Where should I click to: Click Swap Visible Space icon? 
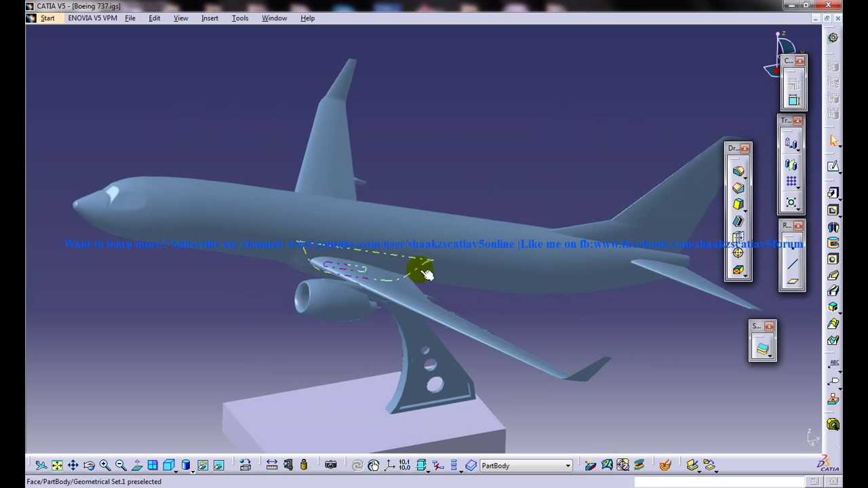(219, 466)
